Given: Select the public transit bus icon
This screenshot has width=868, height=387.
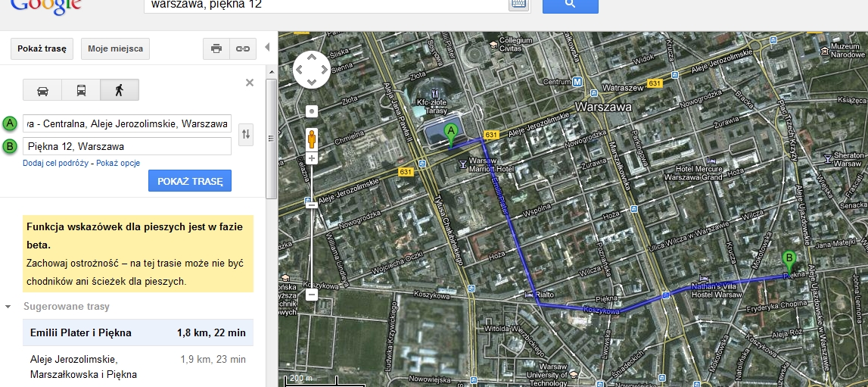Looking at the screenshot, I should coord(81,90).
